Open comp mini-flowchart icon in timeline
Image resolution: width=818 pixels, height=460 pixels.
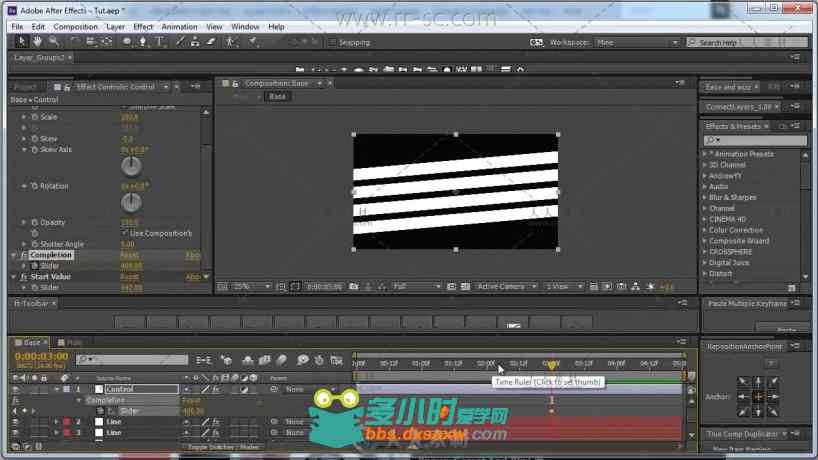pos(203,360)
